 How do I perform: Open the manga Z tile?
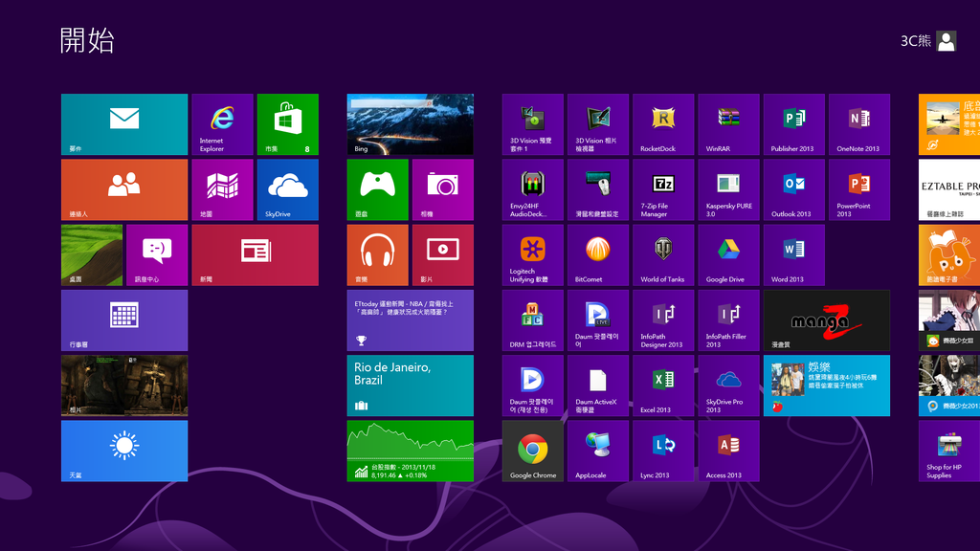click(826, 320)
